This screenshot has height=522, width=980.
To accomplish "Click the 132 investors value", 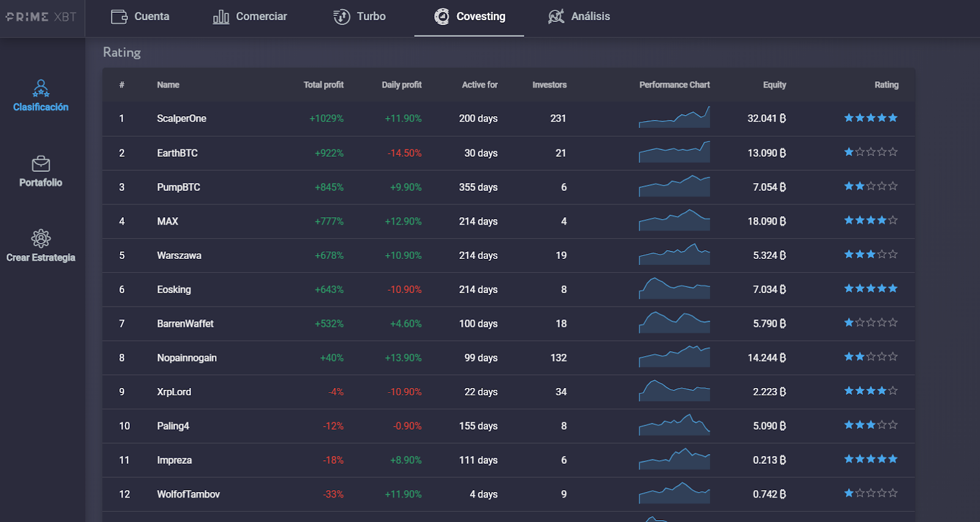I will point(559,358).
